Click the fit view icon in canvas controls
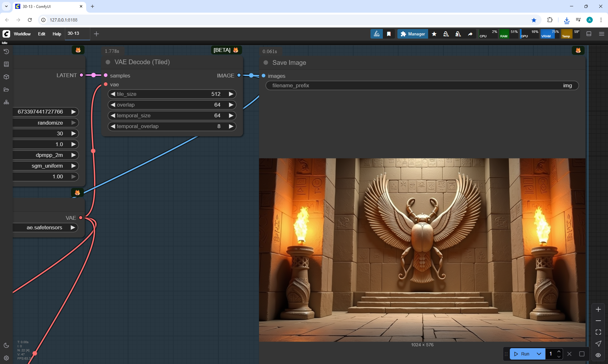Image resolution: width=608 pixels, height=364 pixels. coord(598,332)
